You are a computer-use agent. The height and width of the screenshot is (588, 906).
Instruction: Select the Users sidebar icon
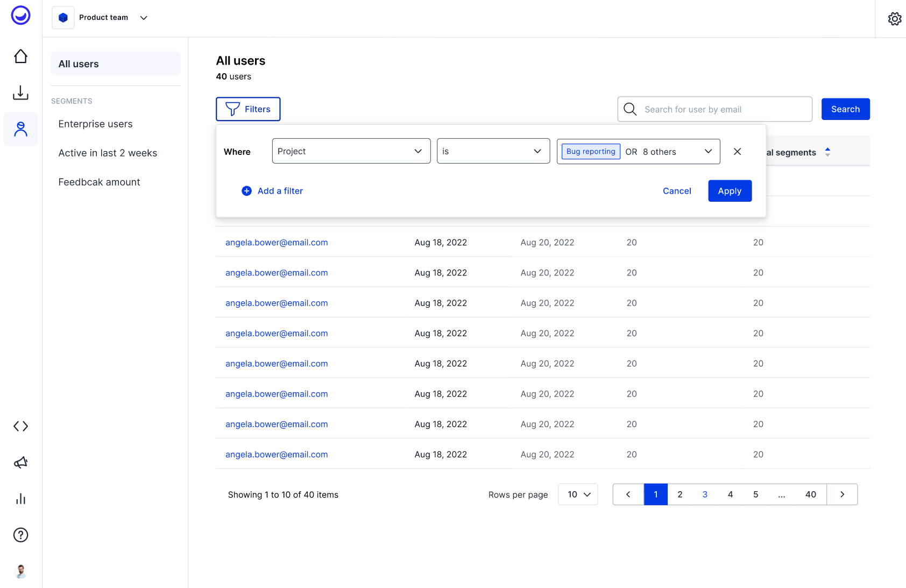point(20,129)
